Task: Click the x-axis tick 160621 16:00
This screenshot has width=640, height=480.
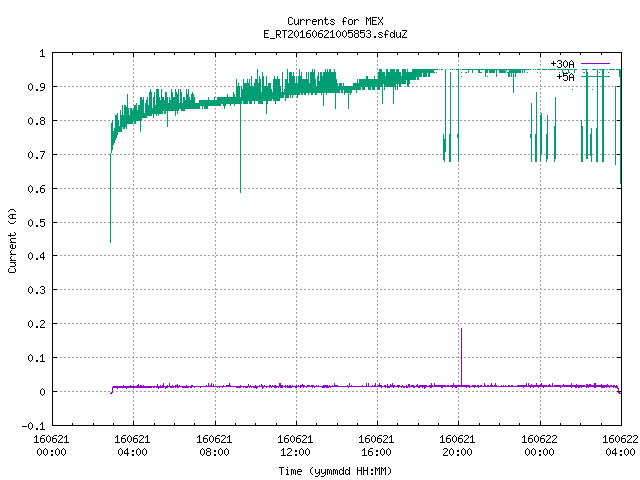Action: pyautogui.click(x=376, y=446)
